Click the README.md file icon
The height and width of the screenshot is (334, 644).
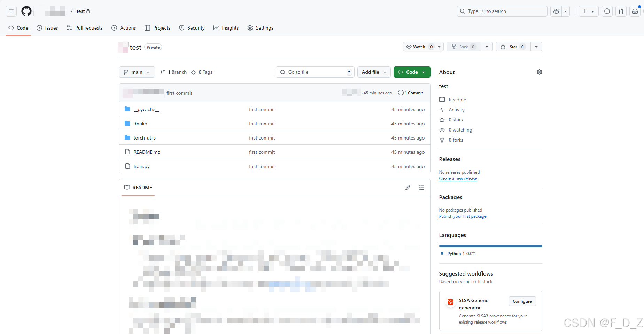[127, 152]
